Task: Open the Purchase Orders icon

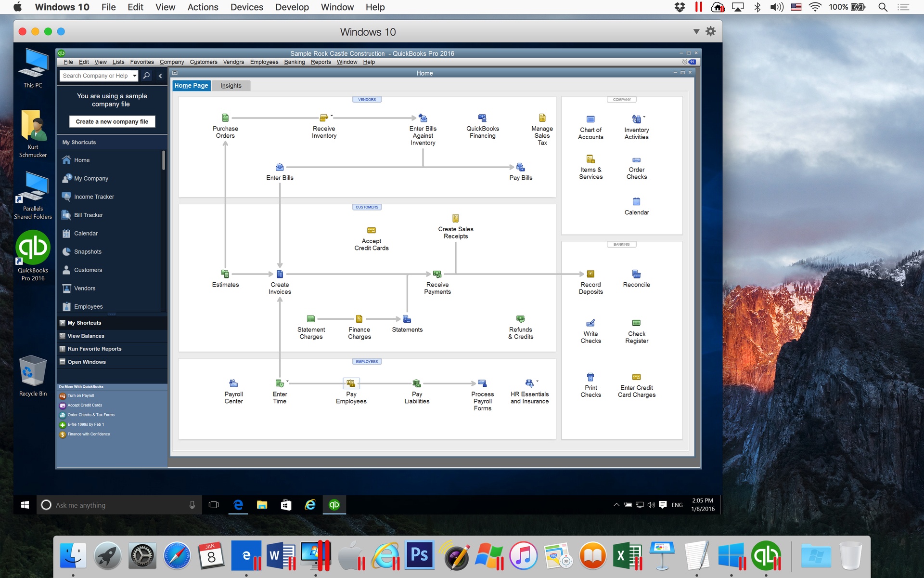Action: [225, 118]
